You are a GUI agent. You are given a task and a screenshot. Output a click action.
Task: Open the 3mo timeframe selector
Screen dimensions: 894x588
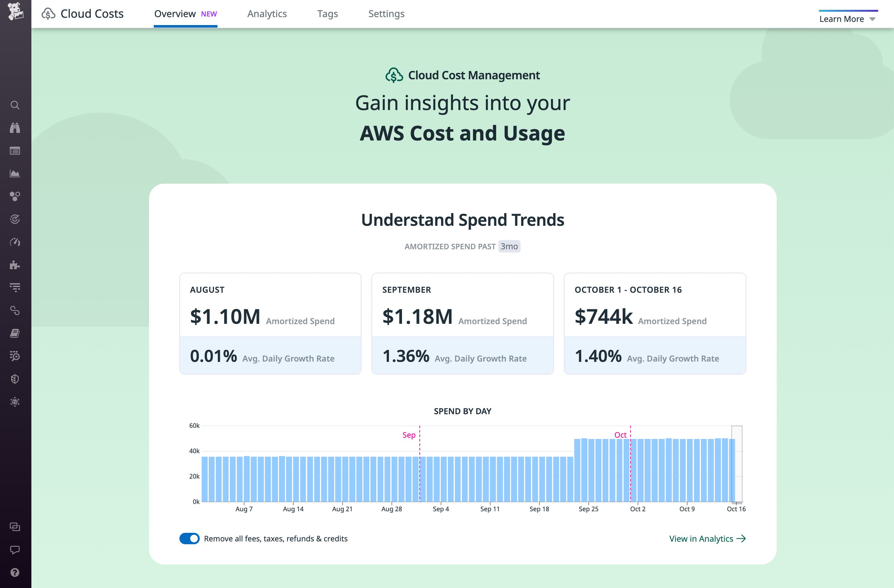pos(509,246)
